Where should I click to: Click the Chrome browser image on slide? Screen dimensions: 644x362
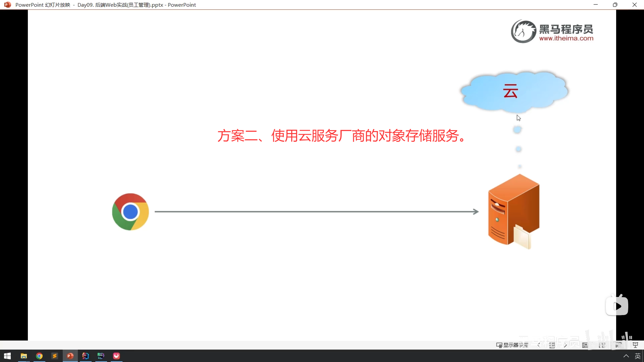(x=130, y=212)
